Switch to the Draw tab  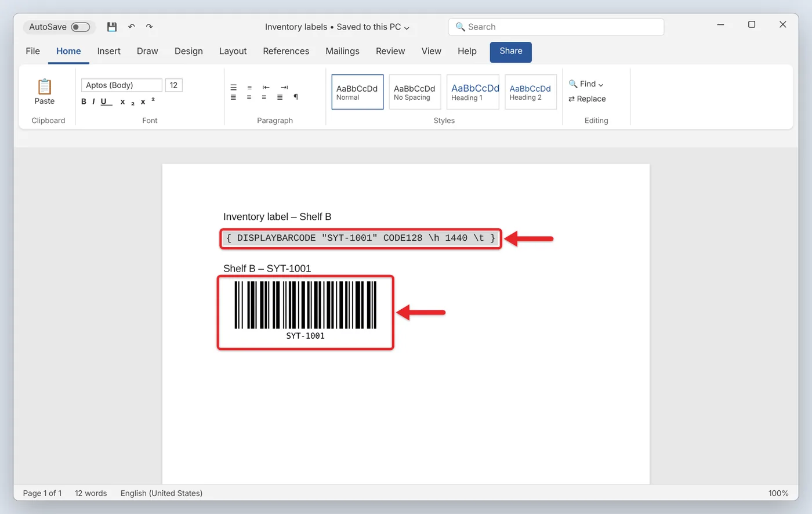147,51
